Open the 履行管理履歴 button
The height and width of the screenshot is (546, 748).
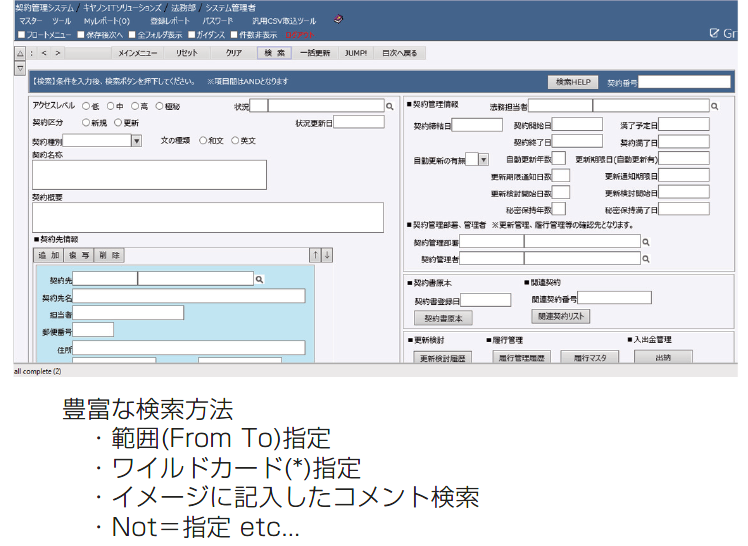(521, 358)
